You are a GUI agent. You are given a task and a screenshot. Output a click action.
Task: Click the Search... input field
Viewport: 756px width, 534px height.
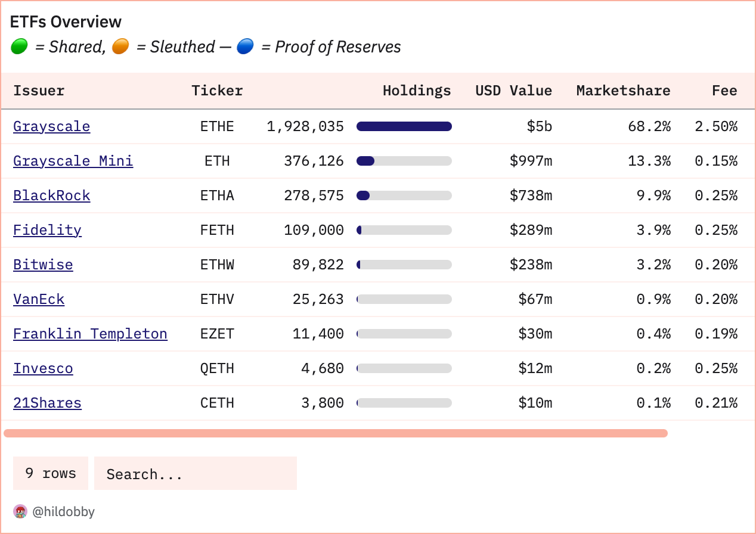point(196,473)
